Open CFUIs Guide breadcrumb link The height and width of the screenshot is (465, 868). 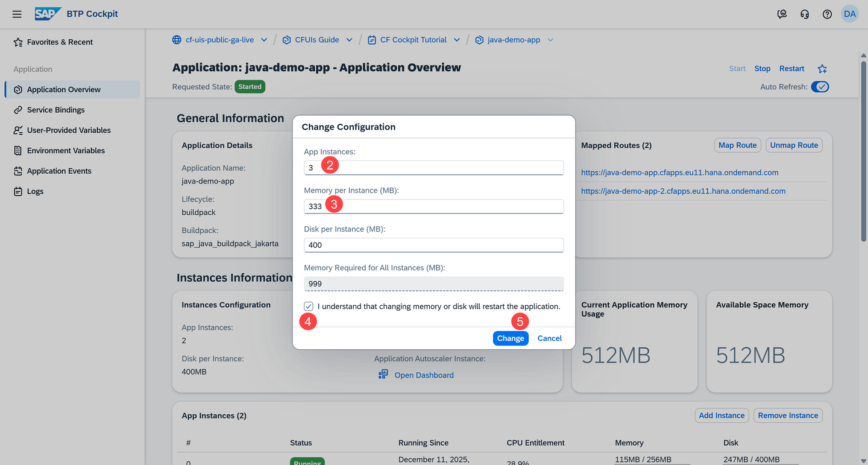point(317,40)
